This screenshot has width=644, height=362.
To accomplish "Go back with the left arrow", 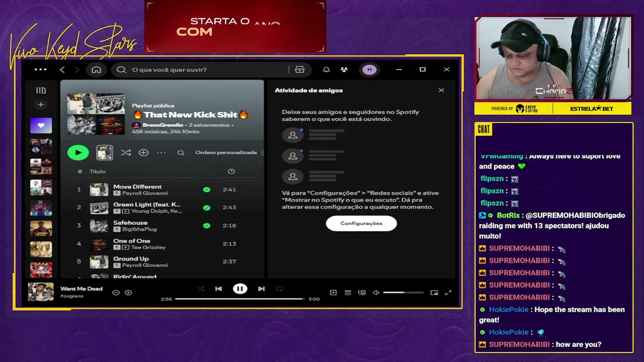I will (x=62, y=69).
